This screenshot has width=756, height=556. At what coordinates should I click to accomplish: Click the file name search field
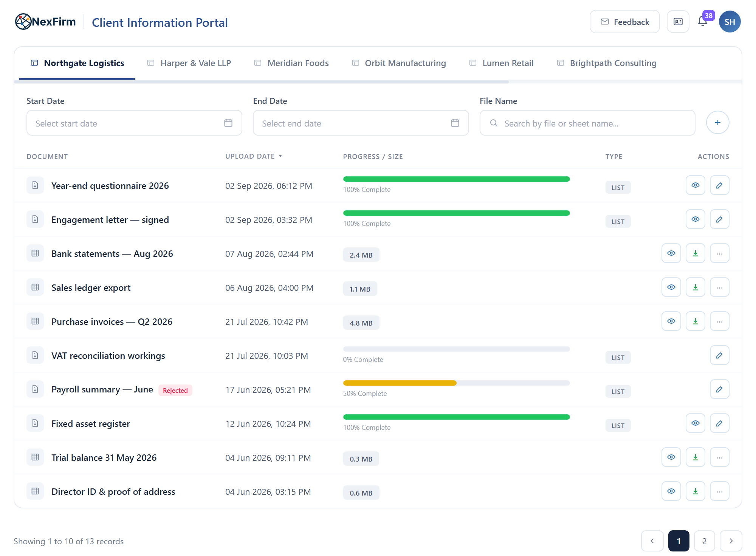(587, 123)
